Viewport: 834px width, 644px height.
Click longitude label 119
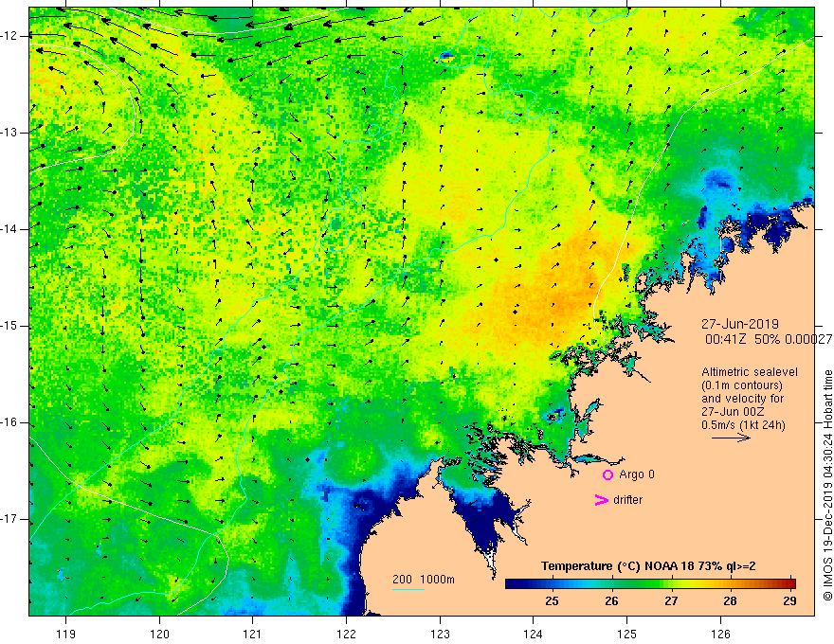(66, 634)
